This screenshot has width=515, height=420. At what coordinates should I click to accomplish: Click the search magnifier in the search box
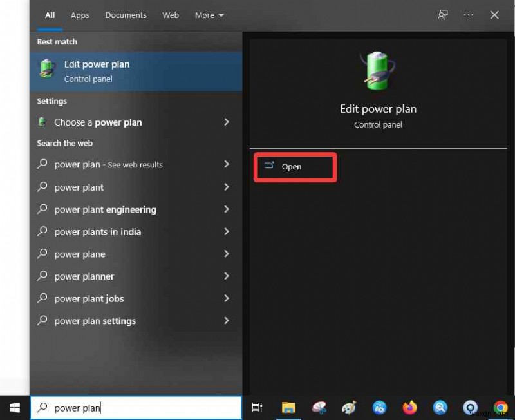[41, 408]
